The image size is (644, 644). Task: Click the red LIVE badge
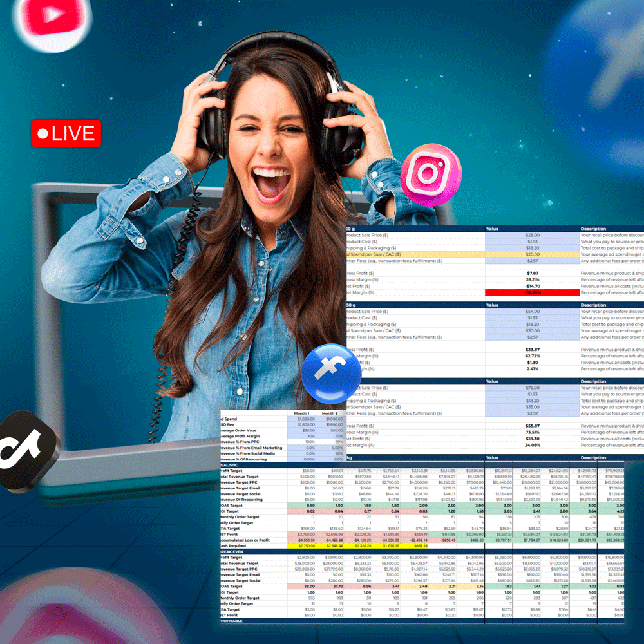pos(66,133)
